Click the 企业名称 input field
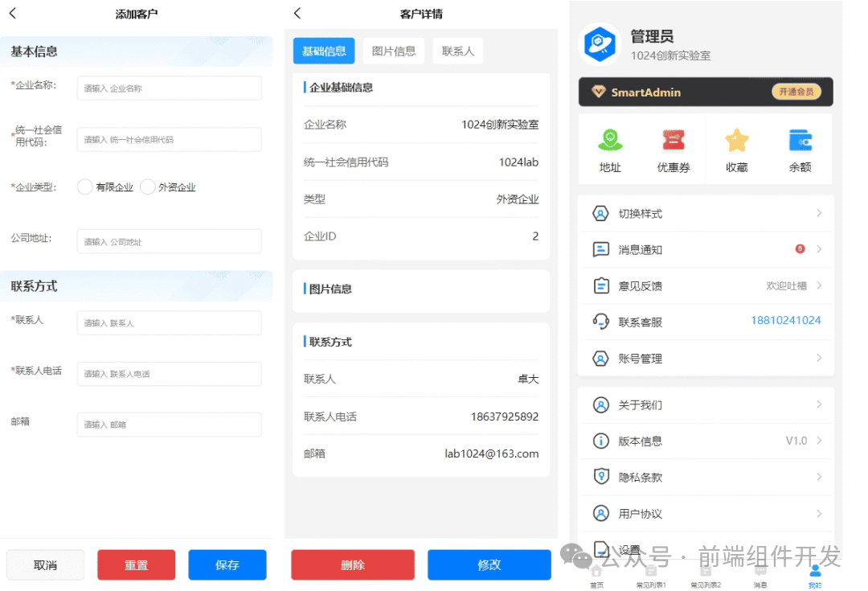Viewport: 868px width, 591px height. [169, 88]
